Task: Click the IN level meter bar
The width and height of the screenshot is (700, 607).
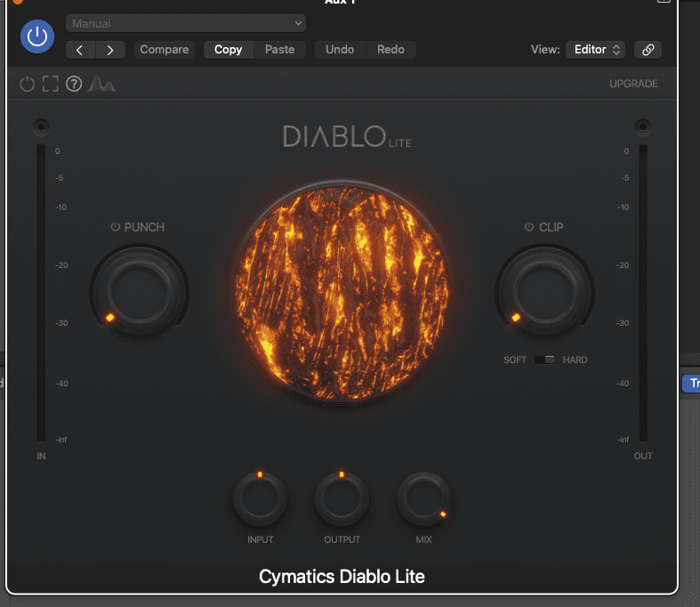Action: coord(41,293)
